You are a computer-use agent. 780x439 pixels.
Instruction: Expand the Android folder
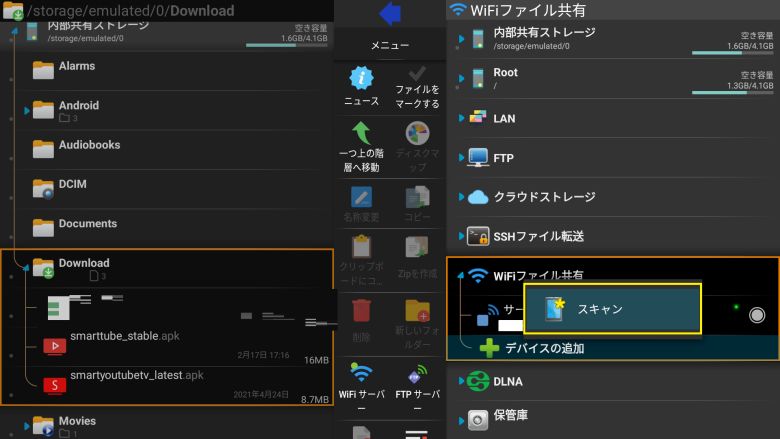[x=26, y=110]
